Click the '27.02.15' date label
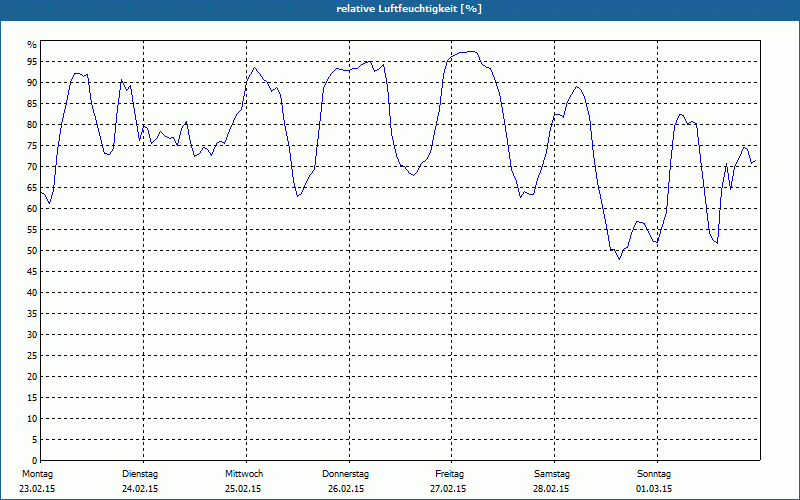 coord(448,489)
